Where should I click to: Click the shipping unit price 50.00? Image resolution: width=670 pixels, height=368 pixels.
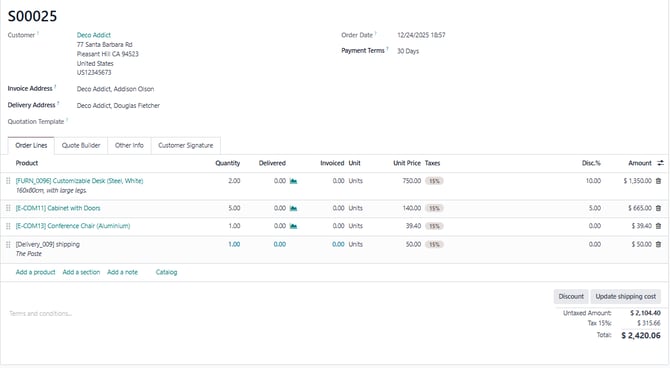413,244
